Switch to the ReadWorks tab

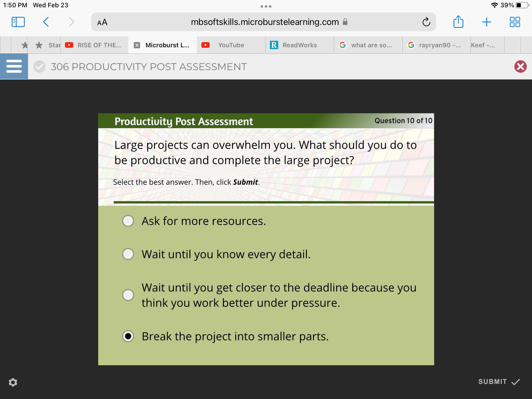pos(299,45)
